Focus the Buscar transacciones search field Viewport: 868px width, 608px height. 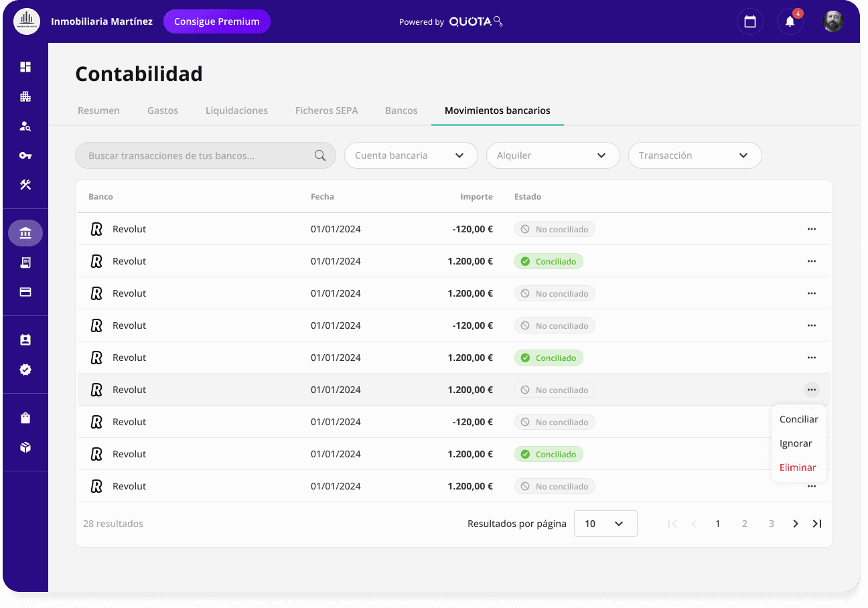pyautogui.click(x=206, y=155)
